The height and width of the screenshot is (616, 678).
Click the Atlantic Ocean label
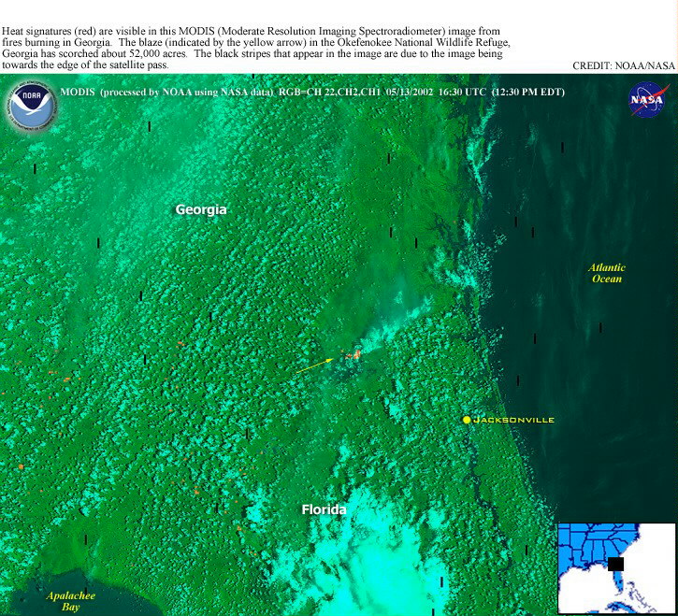[607, 273]
